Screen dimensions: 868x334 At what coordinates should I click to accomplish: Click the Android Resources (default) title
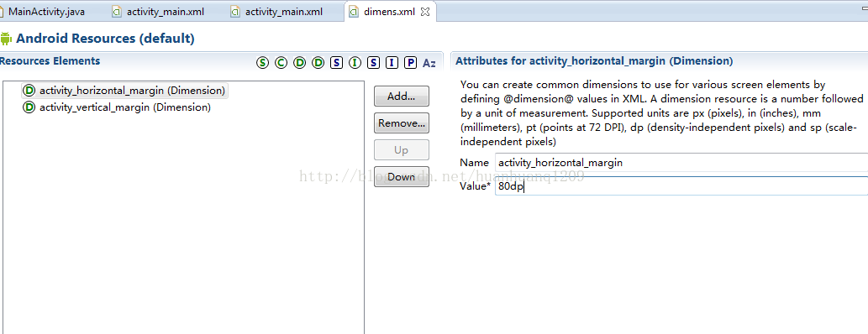coord(105,39)
